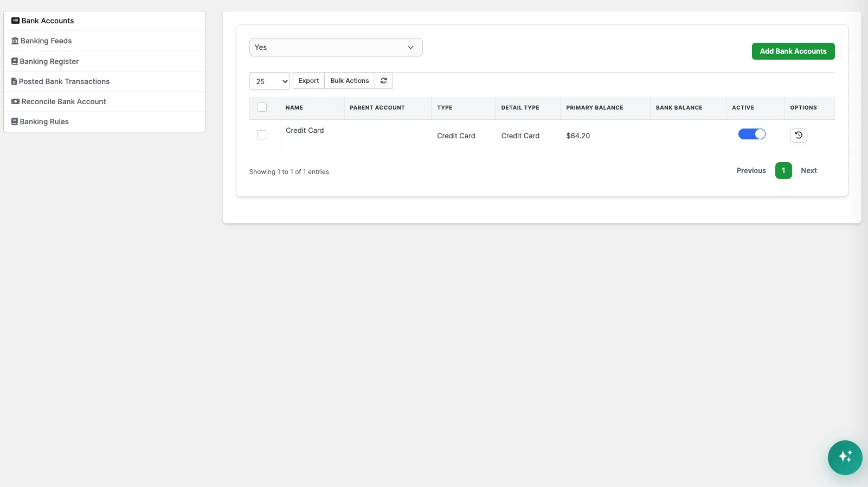Click the Posted Bank Transactions document icon
This screenshot has height=487, width=868.
14,81
